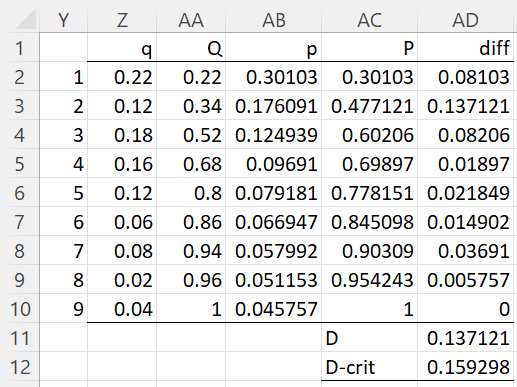
Task: Select column header AC
Action: pyautogui.click(x=369, y=20)
